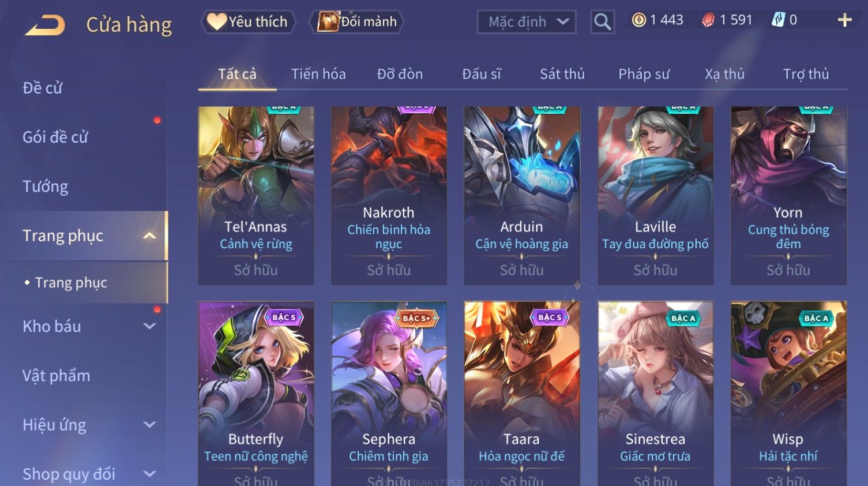Switch to the Sát thủ tab

pos(562,74)
